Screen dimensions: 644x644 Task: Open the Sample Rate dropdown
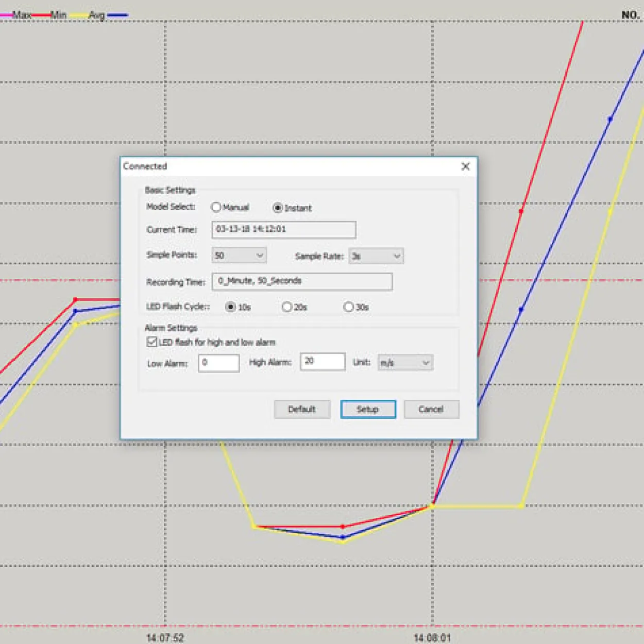tap(376, 256)
